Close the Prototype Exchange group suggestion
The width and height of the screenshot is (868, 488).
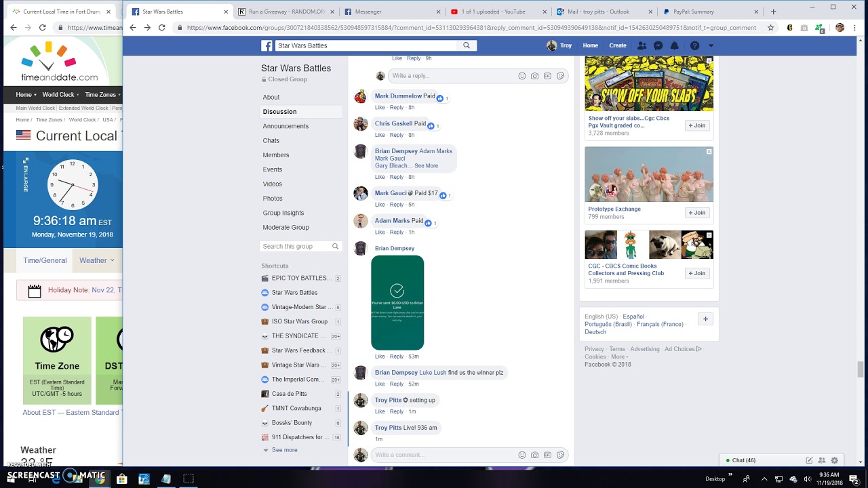[x=709, y=152]
